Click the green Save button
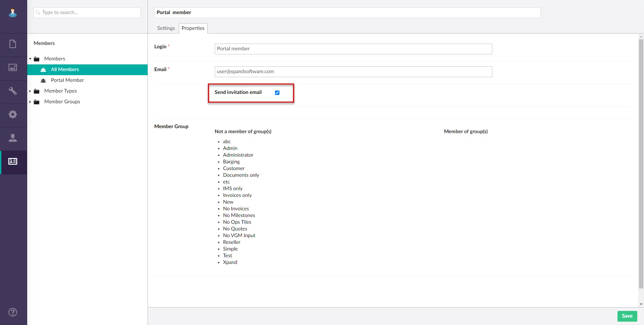The height and width of the screenshot is (325, 644). click(x=627, y=316)
